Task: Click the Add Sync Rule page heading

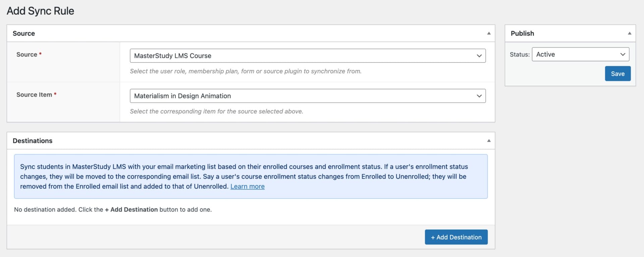Action: click(x=41, y=11)
